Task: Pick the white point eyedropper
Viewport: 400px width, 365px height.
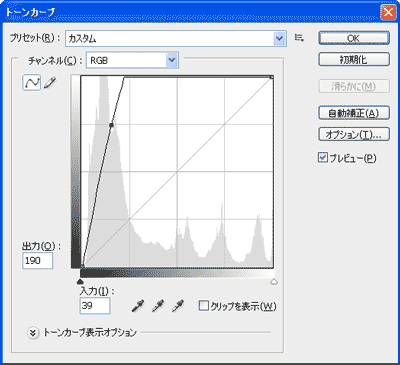Action: [178, 306]
